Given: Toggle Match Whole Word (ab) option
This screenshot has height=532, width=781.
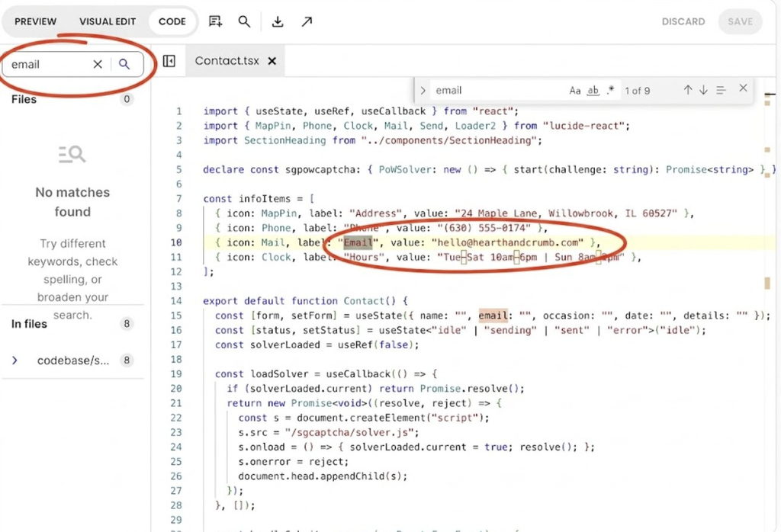Looking at the screenshot, I should pyautogui.click(x=593, y=91).
